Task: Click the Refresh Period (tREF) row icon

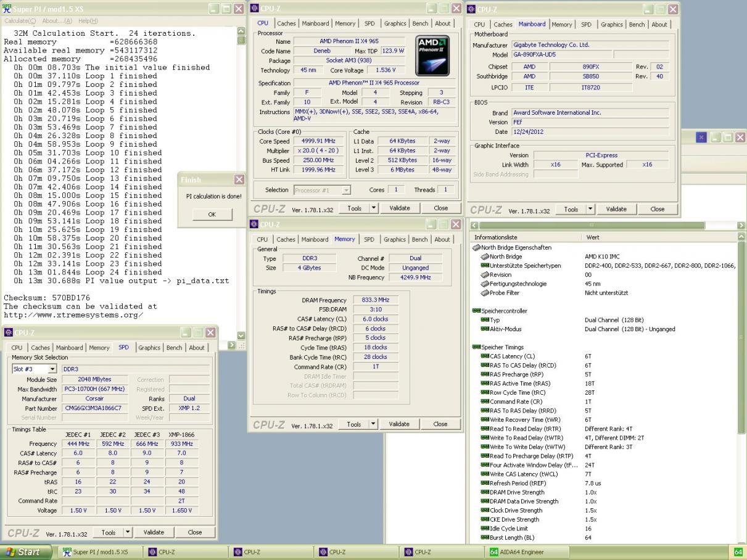Action: click(x=485, y=484)
